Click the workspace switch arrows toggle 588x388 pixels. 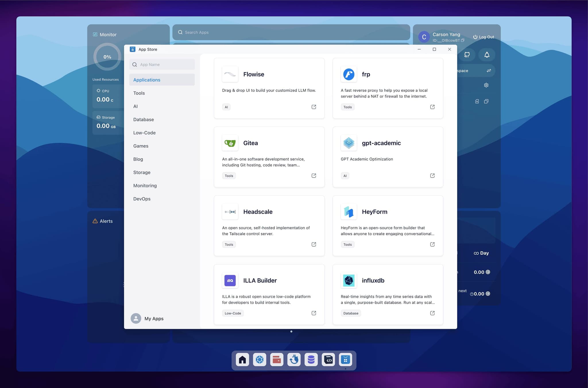[x=488, y=71]
